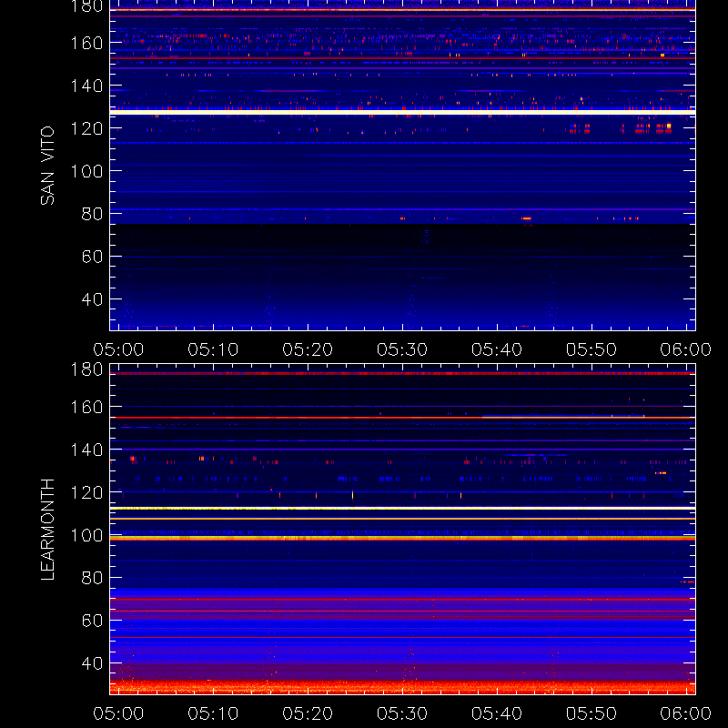This screenshot has height=728, width=728.
Task: Select 120 tick label on SAN VITO axis
Action: (86, 128)
